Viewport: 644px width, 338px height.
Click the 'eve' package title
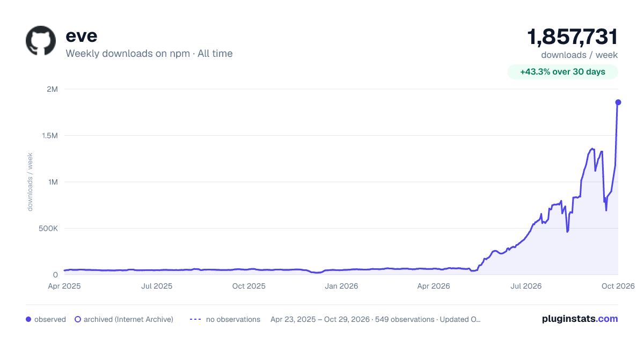point(81,35)
